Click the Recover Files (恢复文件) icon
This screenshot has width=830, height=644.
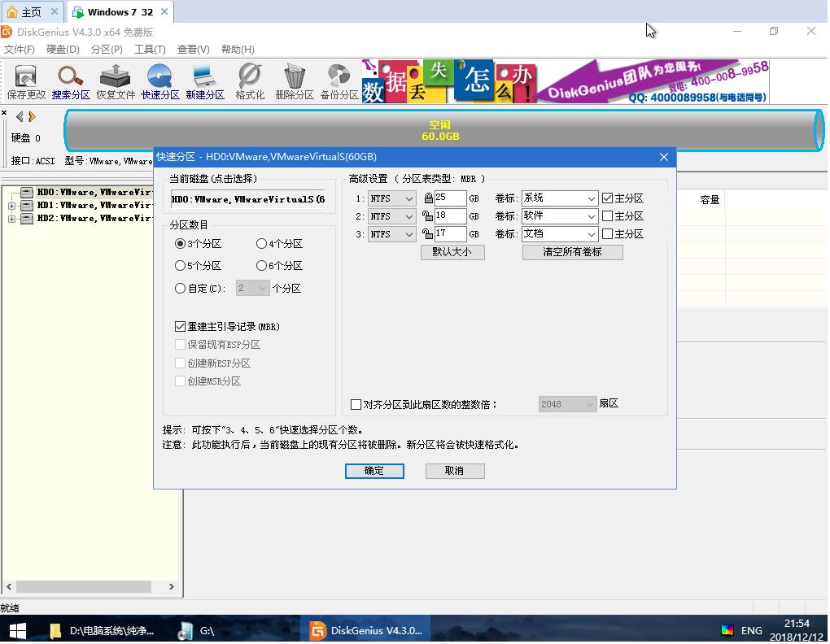point(116,82)
